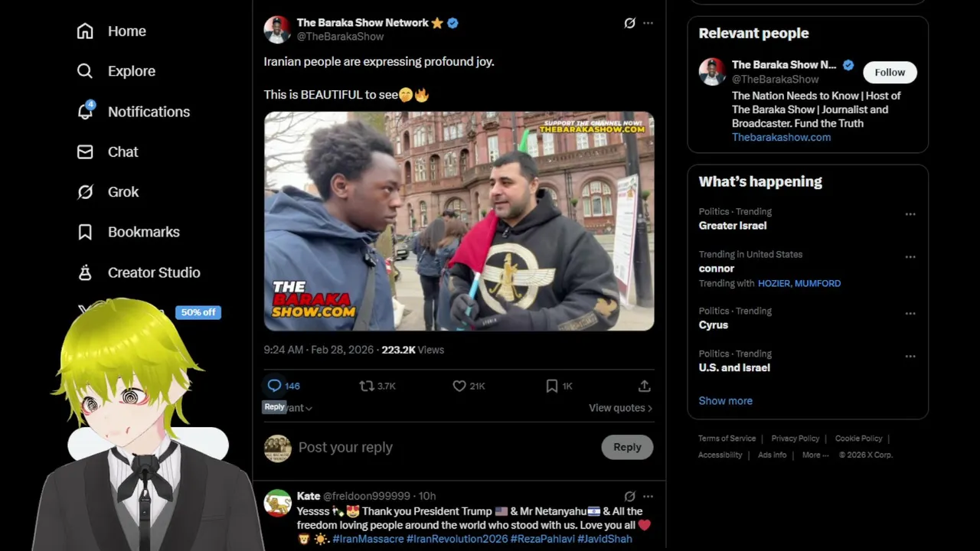This screenshot has width=980, height=551.
Task: Click the Notifications bell icon
Action: pos(85,112)
